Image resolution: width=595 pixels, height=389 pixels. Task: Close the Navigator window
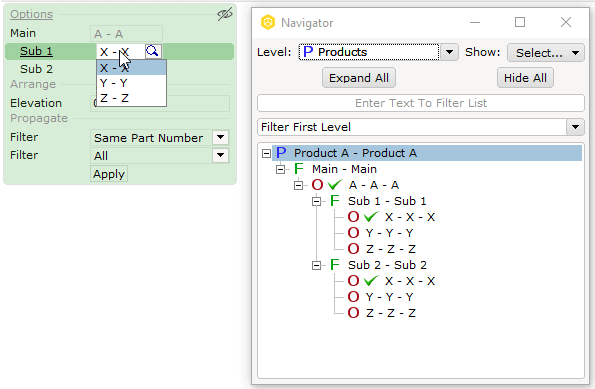pos(566,22)
